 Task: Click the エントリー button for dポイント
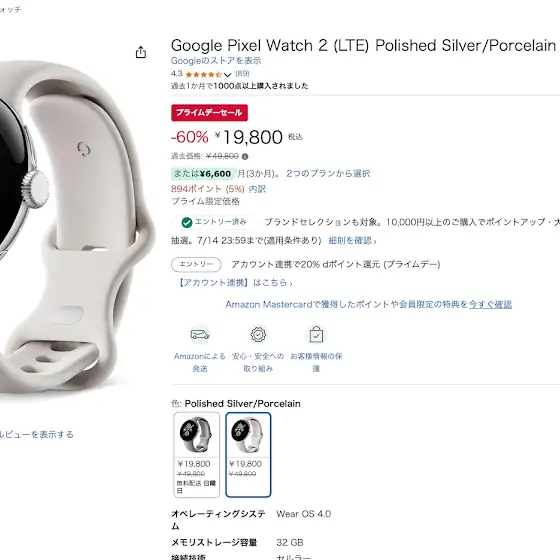coord(196,265)
